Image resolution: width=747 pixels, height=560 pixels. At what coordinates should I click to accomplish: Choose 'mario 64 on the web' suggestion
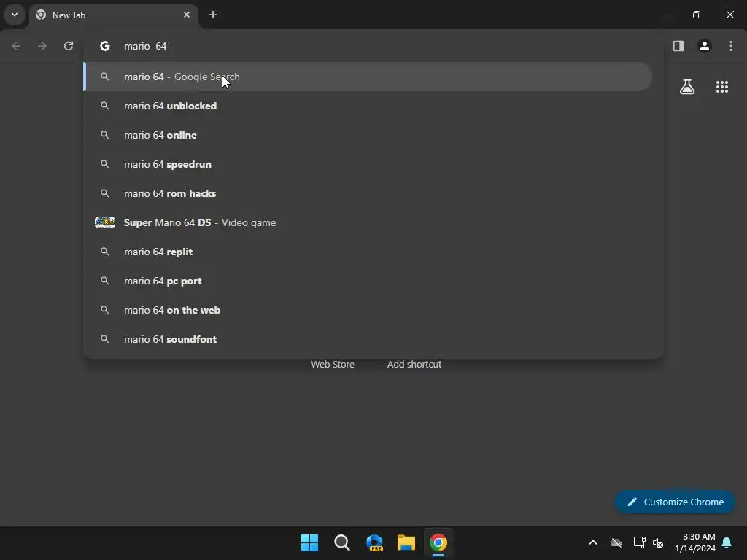(x=368, y=310)
